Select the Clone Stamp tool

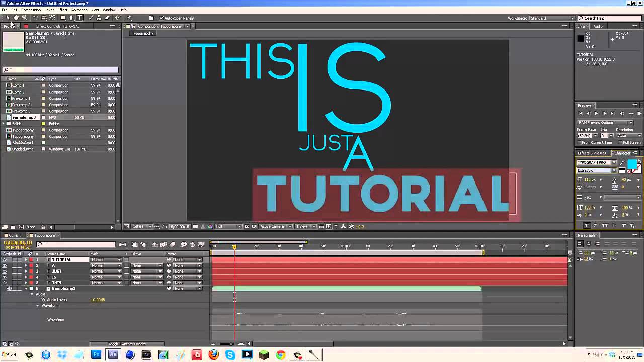click(x=99, y=18)
